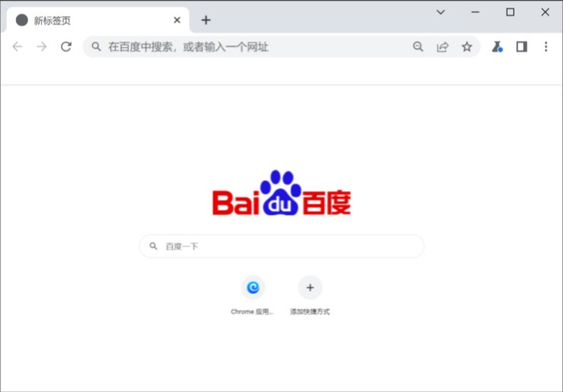
Task: Bookmark this tab with the star icon
Action: tap(467, 46)
